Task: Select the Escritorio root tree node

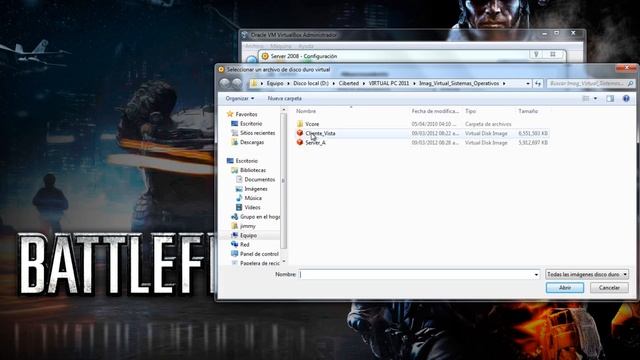Action: coord(246,161)
